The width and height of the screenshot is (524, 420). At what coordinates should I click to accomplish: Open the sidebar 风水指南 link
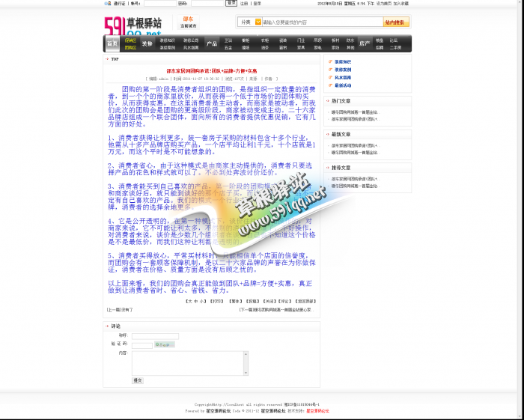pos(343,78)
